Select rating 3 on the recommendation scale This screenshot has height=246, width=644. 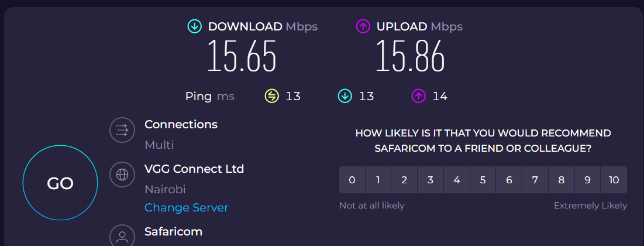tap(431, 180)
